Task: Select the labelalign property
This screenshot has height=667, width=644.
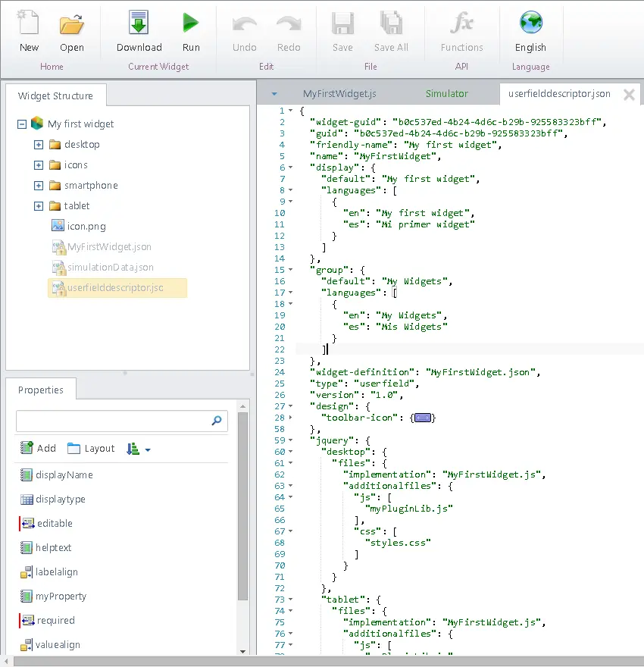Action: click(x=49, y=571)
